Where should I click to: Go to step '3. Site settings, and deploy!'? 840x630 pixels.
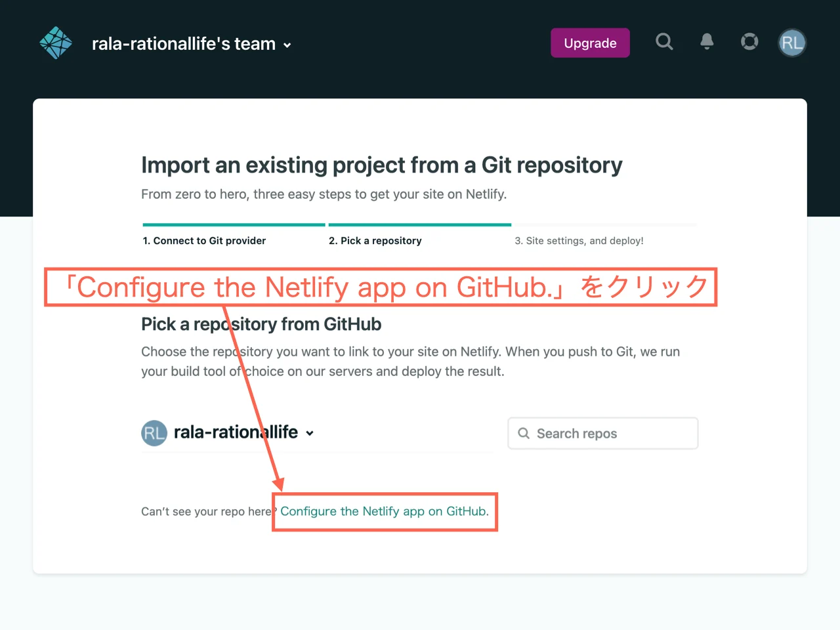pos(579,240)
